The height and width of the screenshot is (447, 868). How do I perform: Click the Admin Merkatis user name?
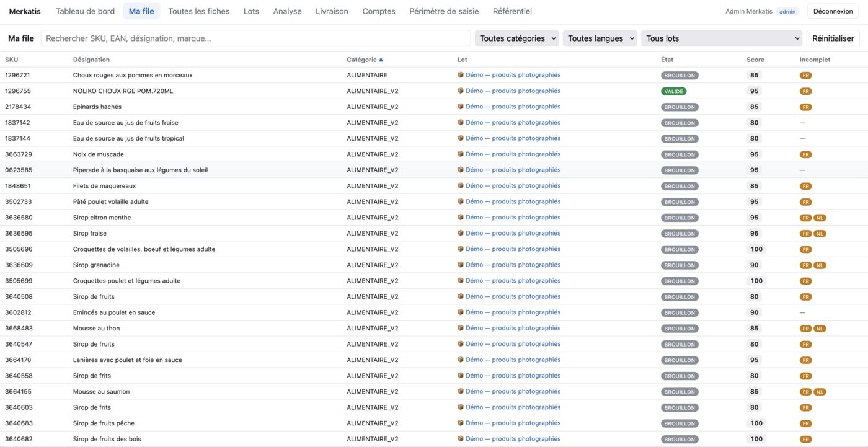749,11
